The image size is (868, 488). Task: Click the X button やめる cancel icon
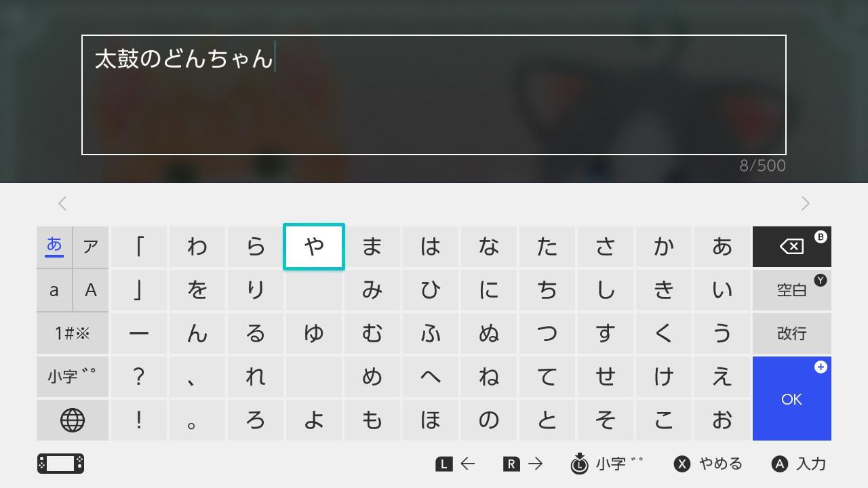(682, 464)
